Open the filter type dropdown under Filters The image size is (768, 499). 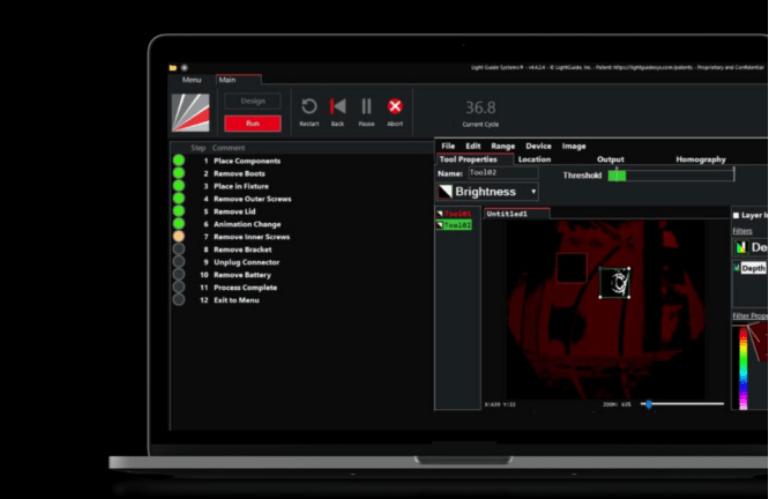click(750, 246)
